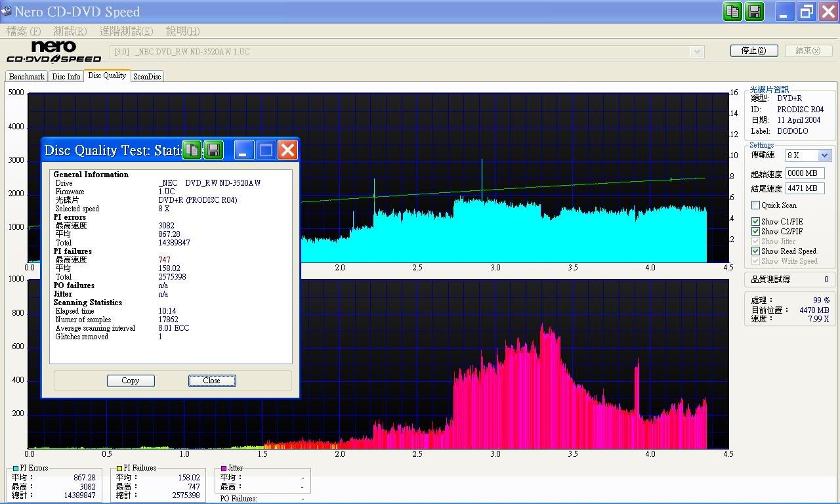Click the yellow PI Failures legend swatch
The height and width of the screenshot is (504, 840).
(119, 468)
